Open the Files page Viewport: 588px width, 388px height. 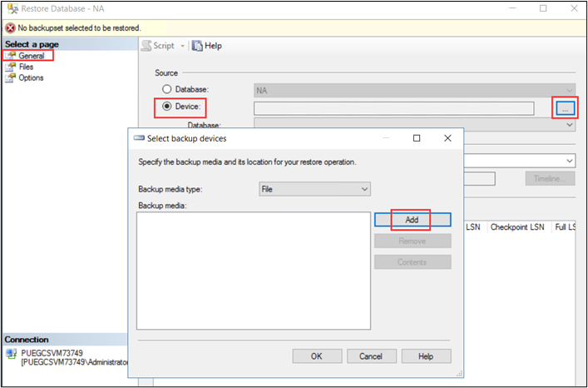coord(26,67)
